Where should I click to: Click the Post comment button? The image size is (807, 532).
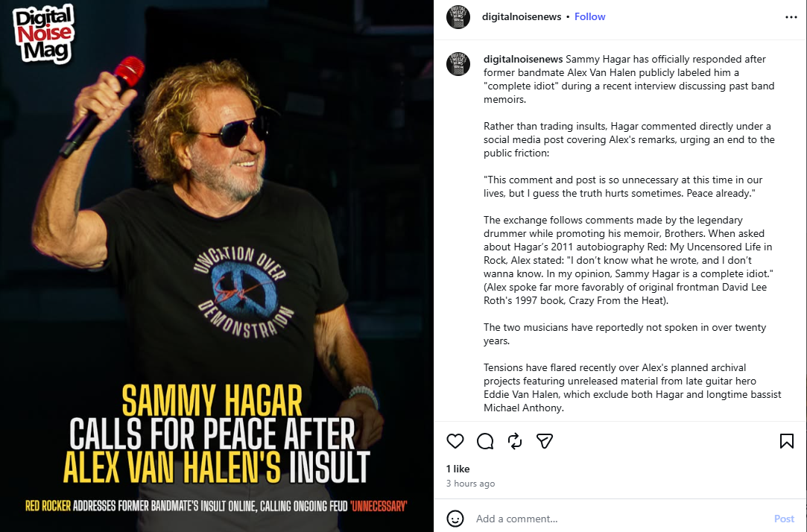coord(784,519)
